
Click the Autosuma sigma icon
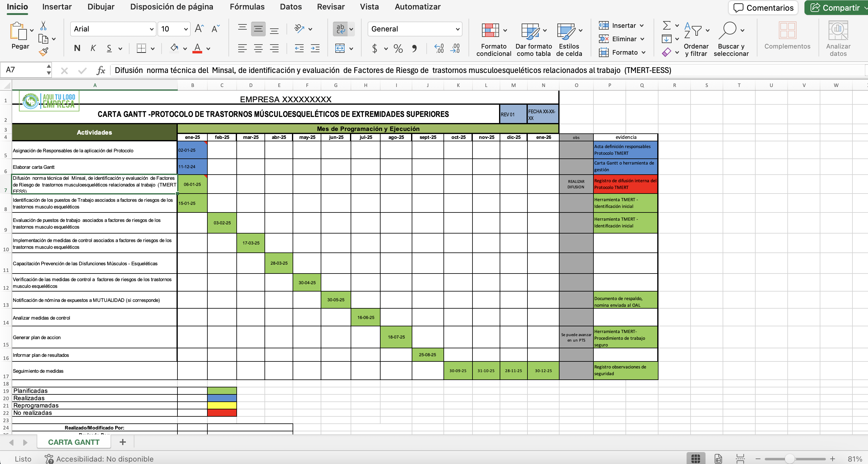[x=666, y=25]
